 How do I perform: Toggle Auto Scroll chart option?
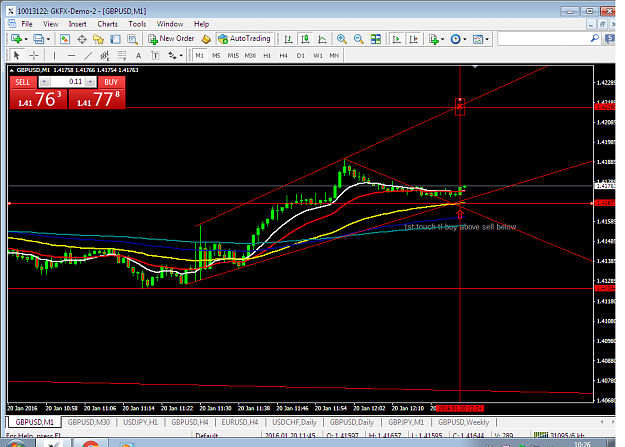[x=396, y=39]
